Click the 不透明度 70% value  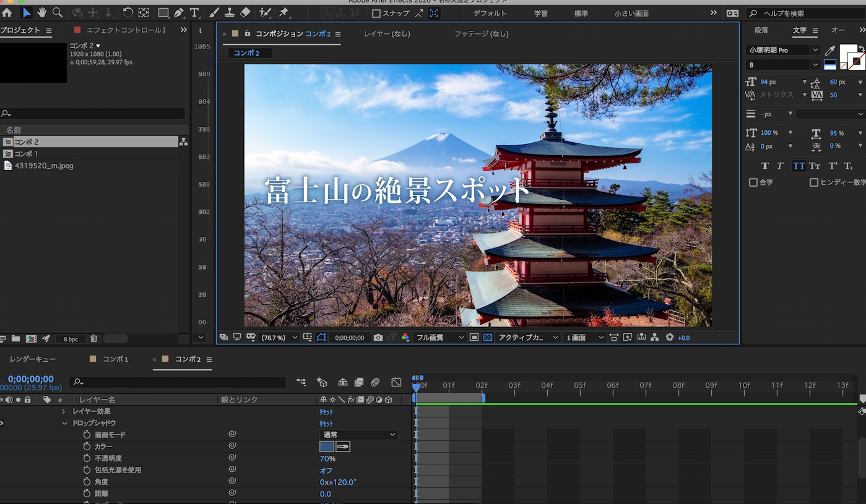[x=328, y=459]
